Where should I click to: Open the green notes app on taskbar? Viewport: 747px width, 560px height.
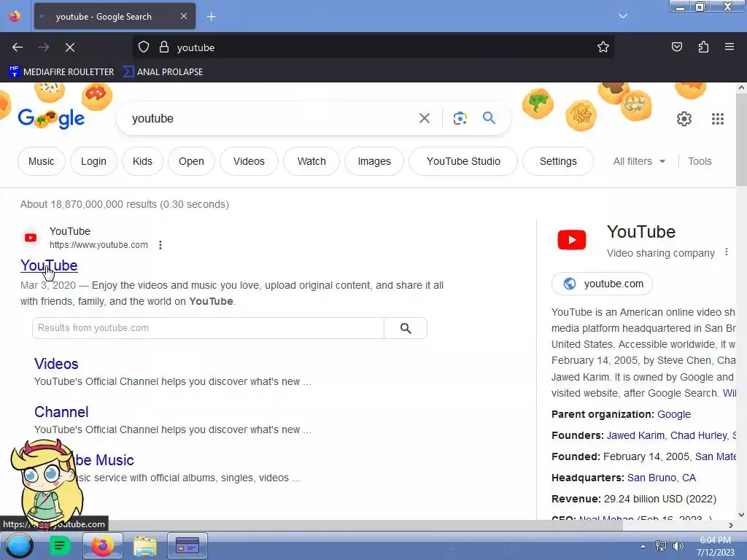point(60,545)
